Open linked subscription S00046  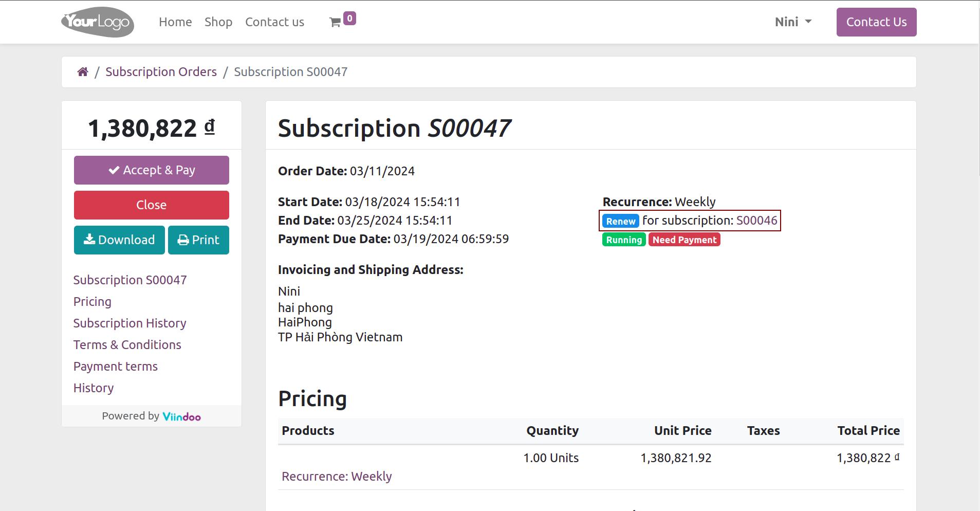coord(756,221)
